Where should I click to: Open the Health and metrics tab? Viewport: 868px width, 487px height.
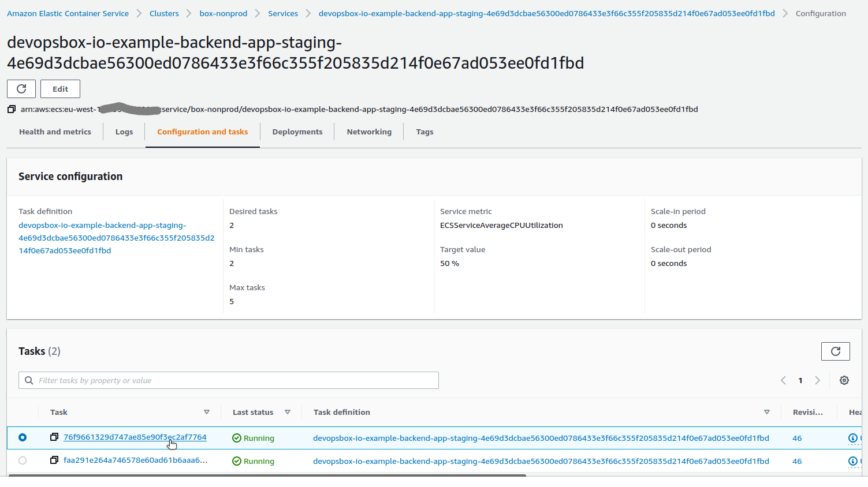55,132
